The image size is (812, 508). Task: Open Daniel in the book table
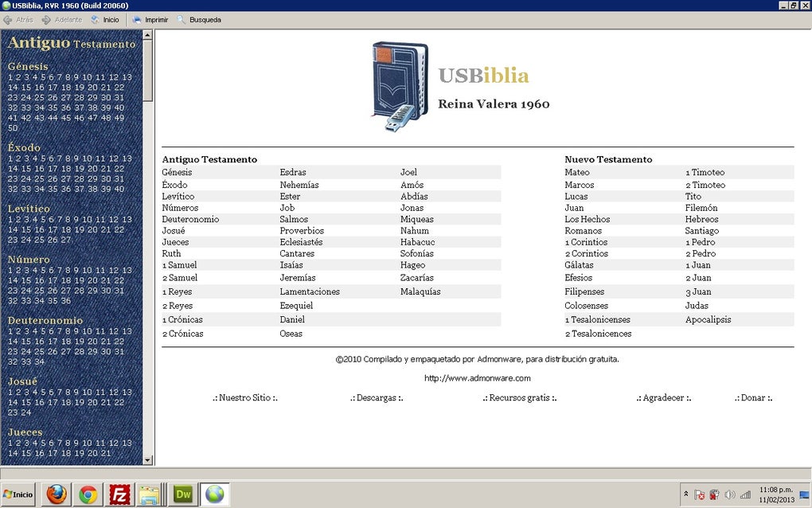tap(292, 320)
